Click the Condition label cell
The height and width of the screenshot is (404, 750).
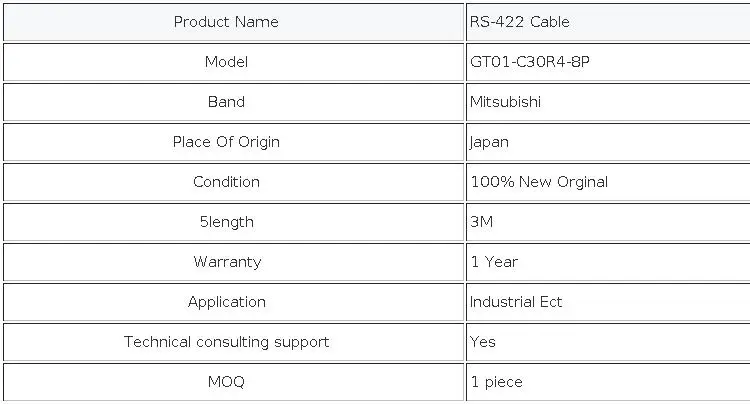coord(226,182)
